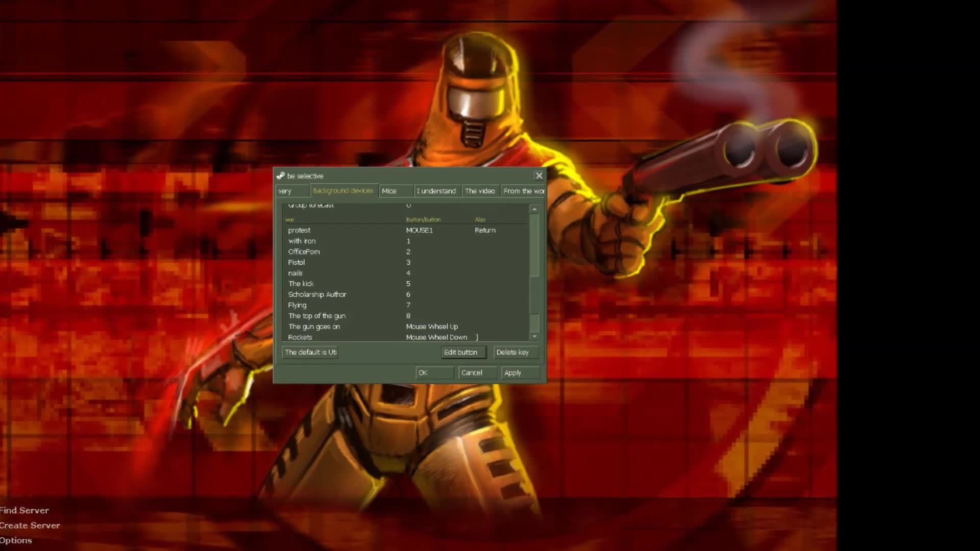
Task: Click the 'Return' alternate key value
Action: coord(485,230)
